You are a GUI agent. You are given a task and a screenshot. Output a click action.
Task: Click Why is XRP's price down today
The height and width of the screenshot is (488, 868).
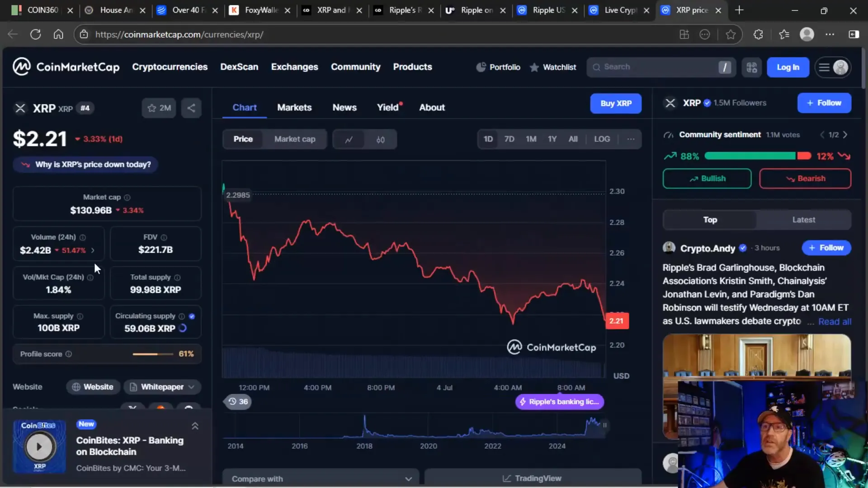pos(85,164)
